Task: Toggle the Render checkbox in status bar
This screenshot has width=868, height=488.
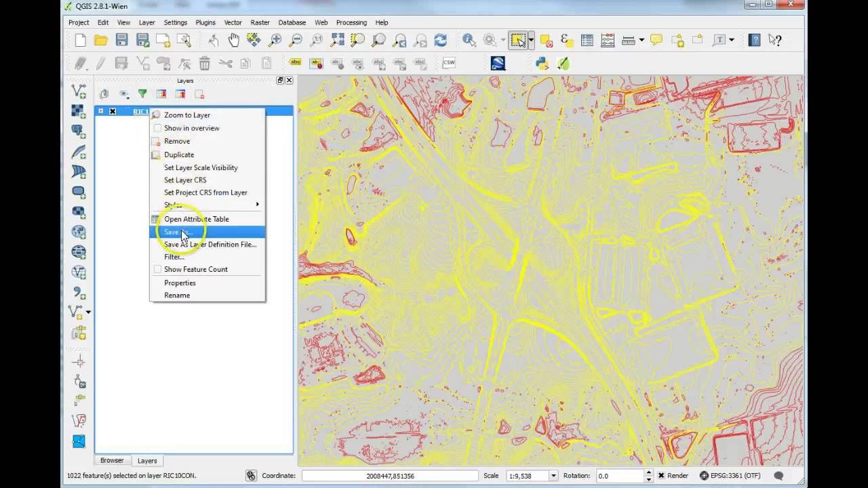Action: 661,476
